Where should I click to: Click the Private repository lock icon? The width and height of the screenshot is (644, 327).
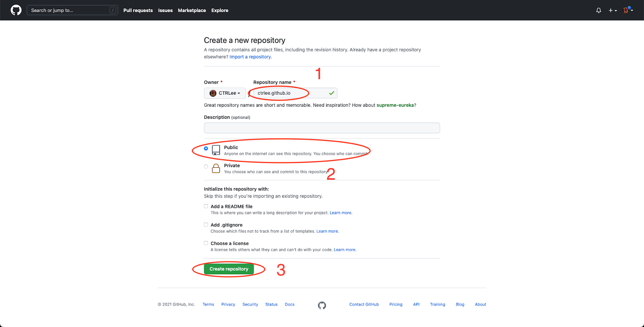[216, 168]
